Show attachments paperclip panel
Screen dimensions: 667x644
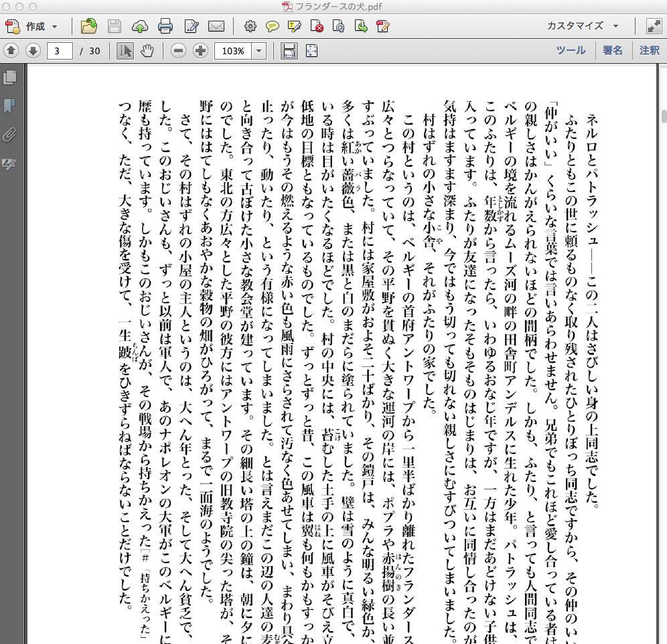point(9,135)
